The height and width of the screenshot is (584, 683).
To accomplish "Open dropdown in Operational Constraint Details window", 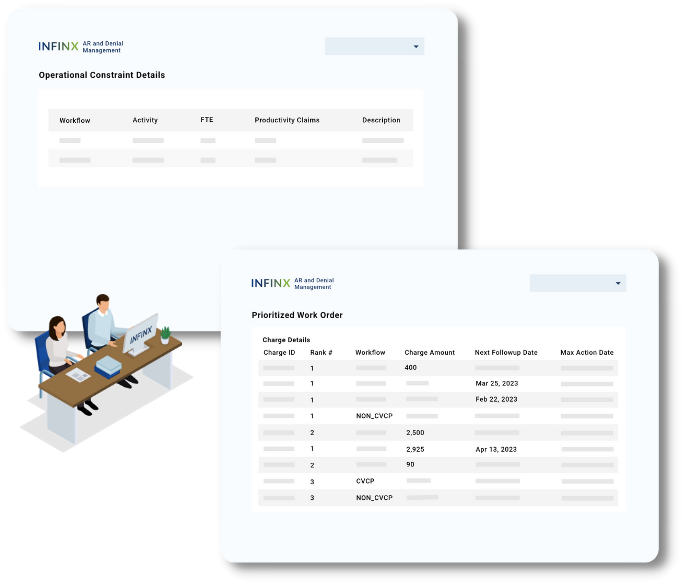I will [x=374, y=46].
